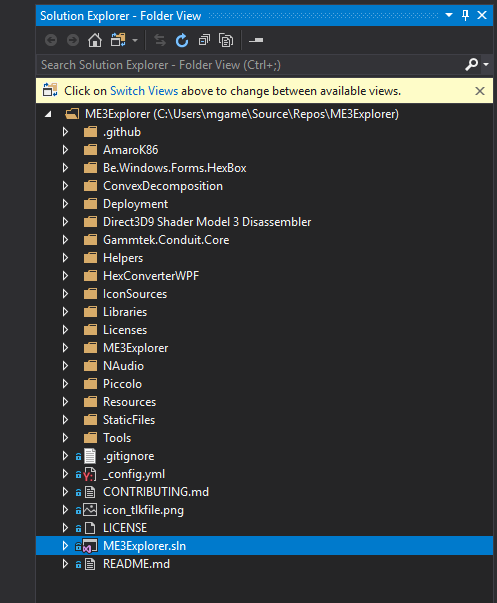Select the Licenses folder
The width and height of the screenshot is (497, 603).
(125, 330)
